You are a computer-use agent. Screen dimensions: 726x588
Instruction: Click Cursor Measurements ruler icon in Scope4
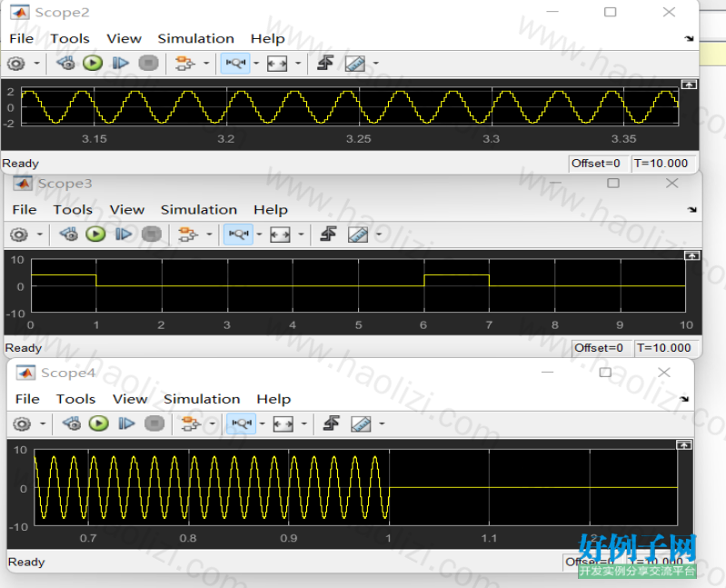361,424
